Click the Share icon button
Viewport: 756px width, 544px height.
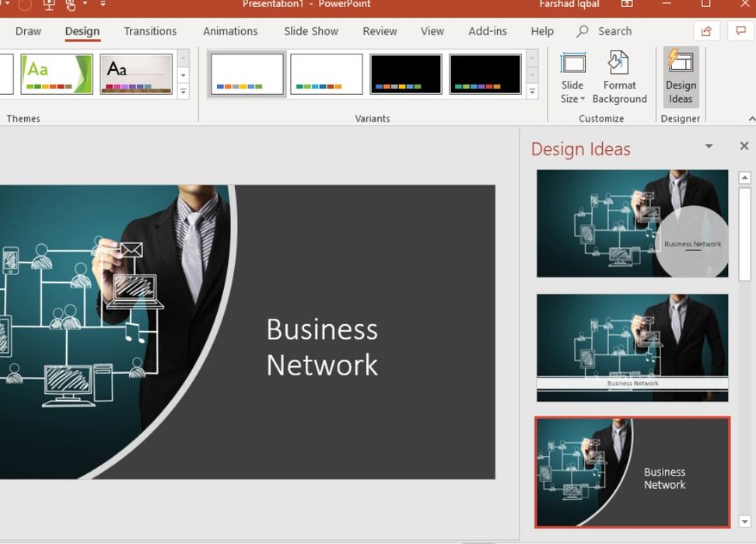706,31
